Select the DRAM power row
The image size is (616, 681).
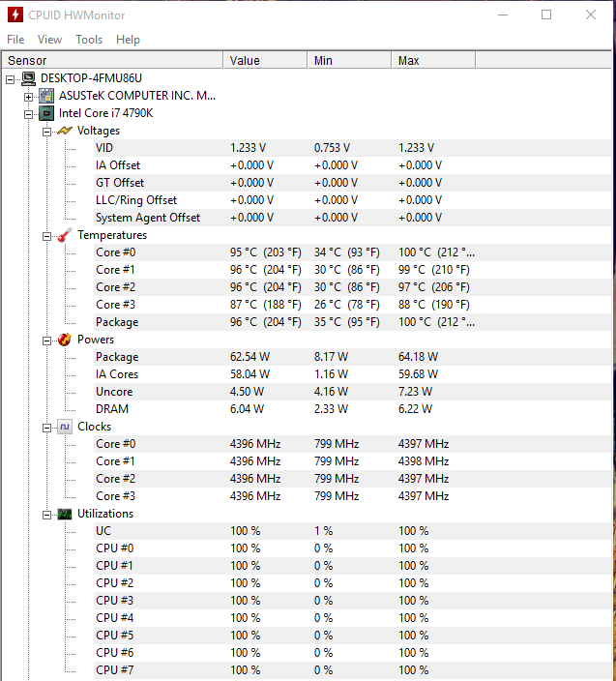[353, 409]
